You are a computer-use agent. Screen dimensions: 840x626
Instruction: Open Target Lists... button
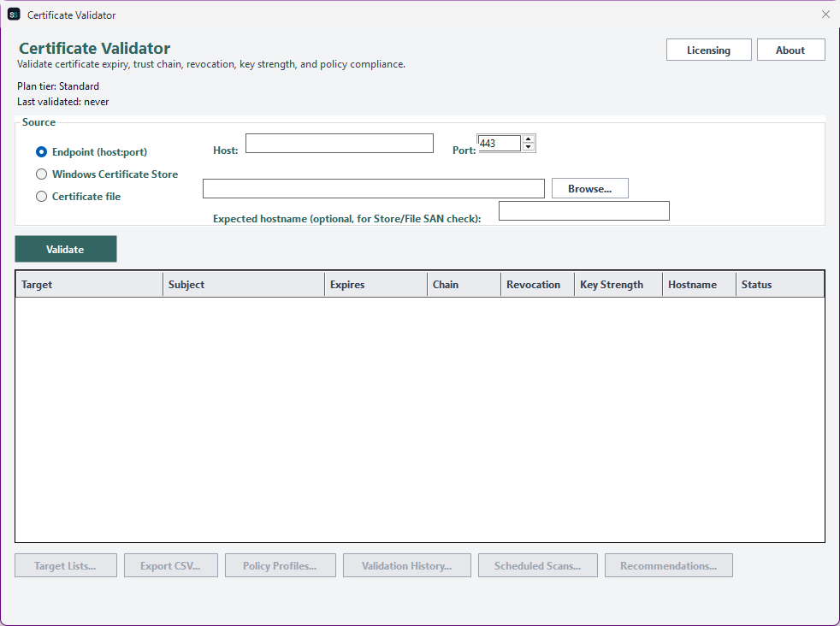[65, 565]
